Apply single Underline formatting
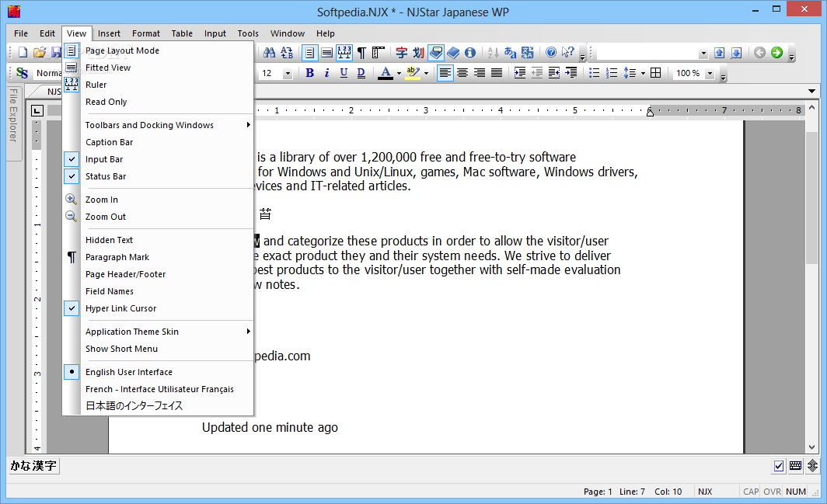The width and height of the screenshot is (827, 504). coord(344,73)
